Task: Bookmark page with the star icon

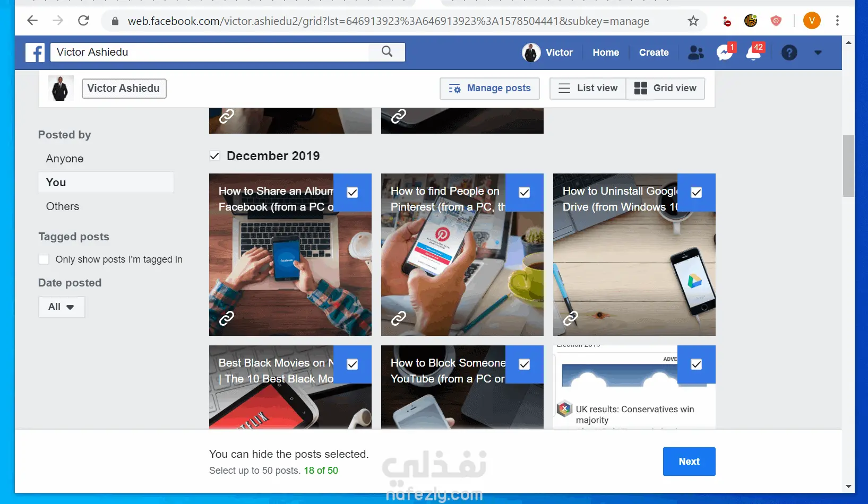Action: 693,21
